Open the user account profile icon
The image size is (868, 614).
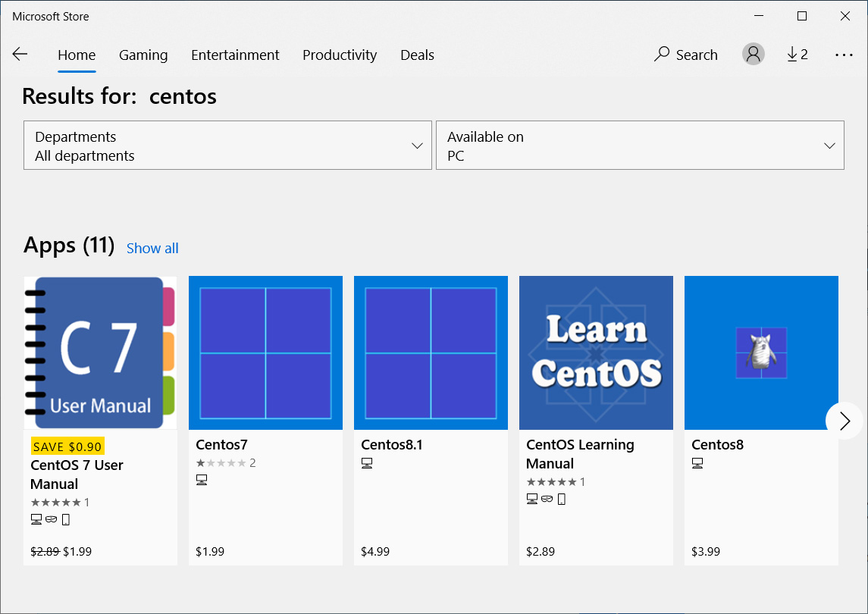click(x=753, y=55)
